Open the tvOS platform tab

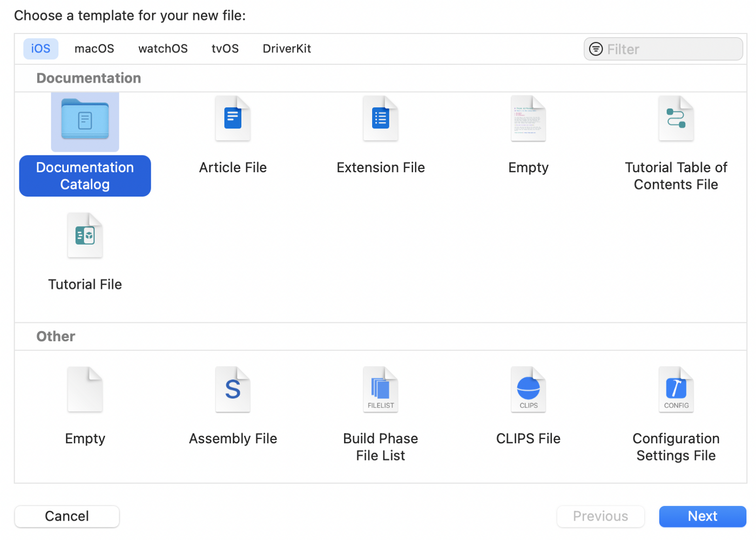coord(225,49)
